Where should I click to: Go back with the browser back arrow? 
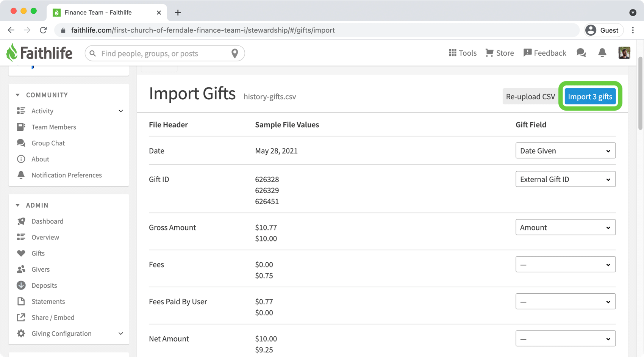11,30
